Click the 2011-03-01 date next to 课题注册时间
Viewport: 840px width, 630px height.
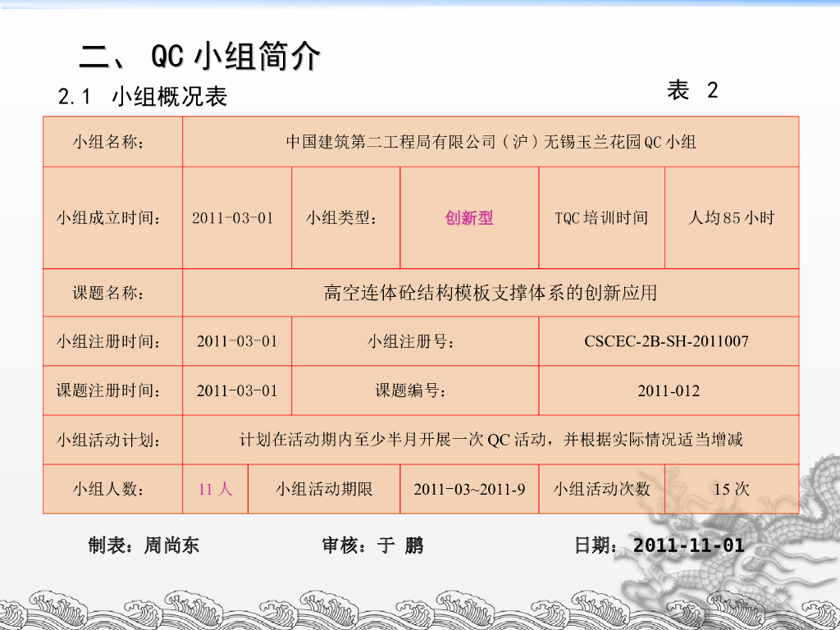237,390
